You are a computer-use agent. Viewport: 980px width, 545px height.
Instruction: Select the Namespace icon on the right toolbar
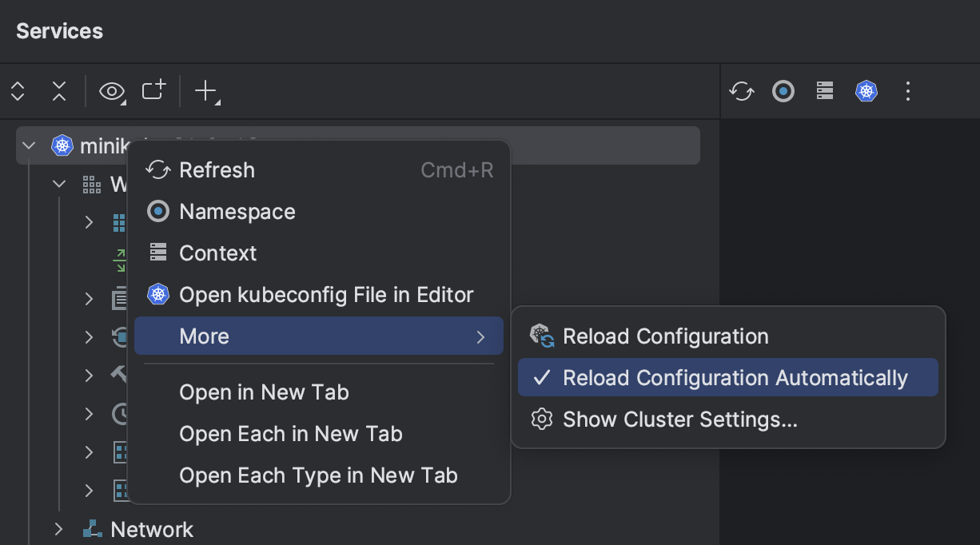tap(783, 91)
